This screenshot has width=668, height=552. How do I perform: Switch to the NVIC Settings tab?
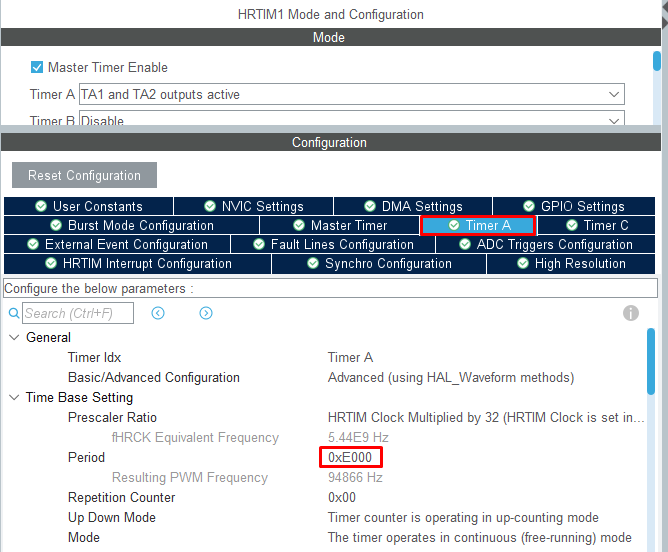coord(254,206)
